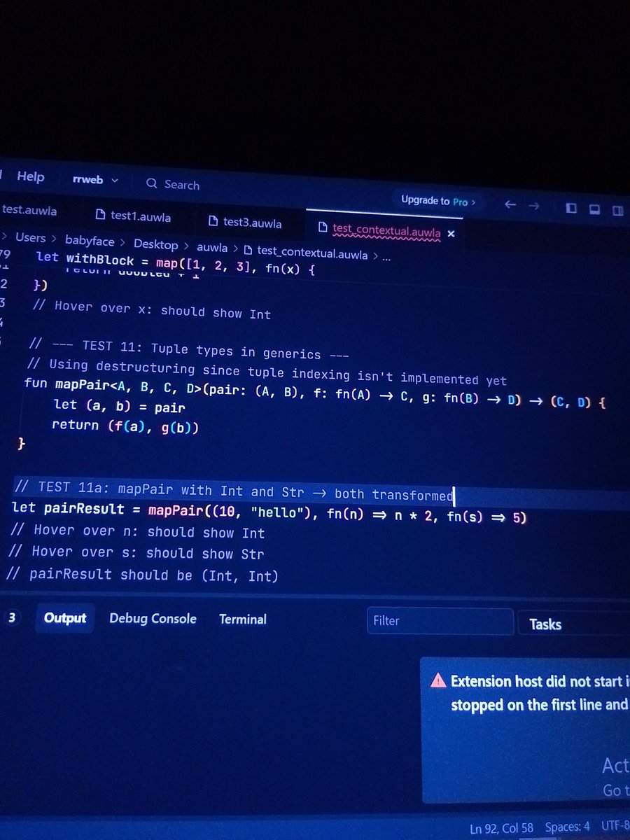630x840 pixels.
Task: Open the Help menu
Action: coord(30,177)
